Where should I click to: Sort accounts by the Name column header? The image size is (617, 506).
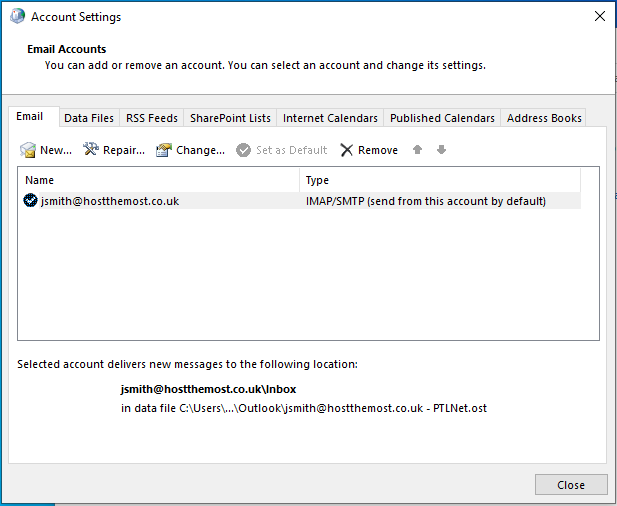(x=158, y=180)
